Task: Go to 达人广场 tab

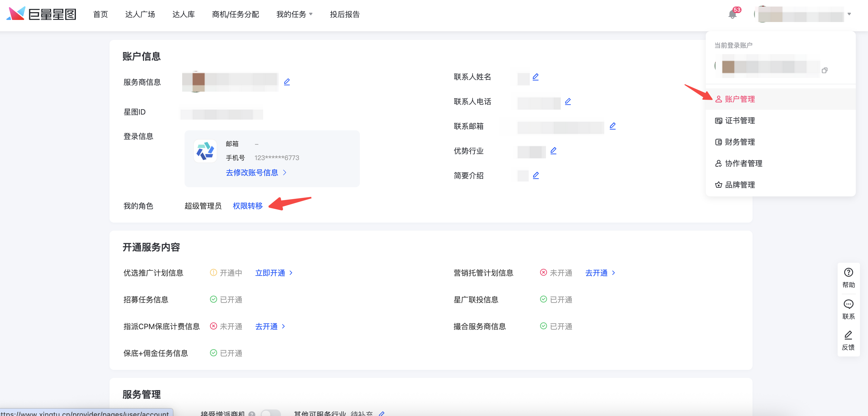Action: 140,14
